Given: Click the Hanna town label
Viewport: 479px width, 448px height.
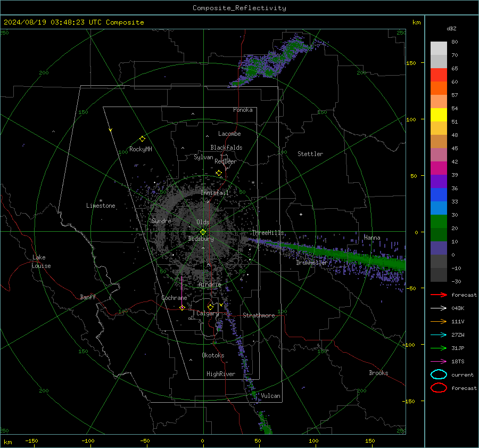Looking at the screenshot, I should (372, 238).
